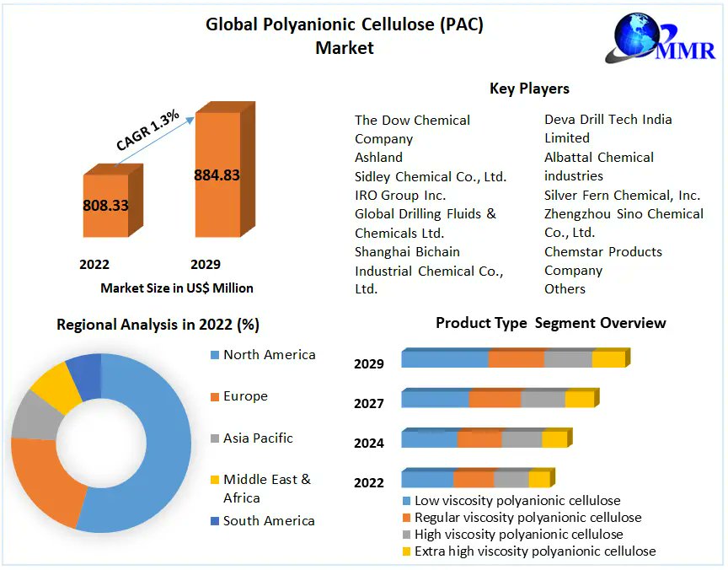Select the Regional Analysis in 2022 heading
The width and height of the screenshot is (728, 570).
point(158,325)
